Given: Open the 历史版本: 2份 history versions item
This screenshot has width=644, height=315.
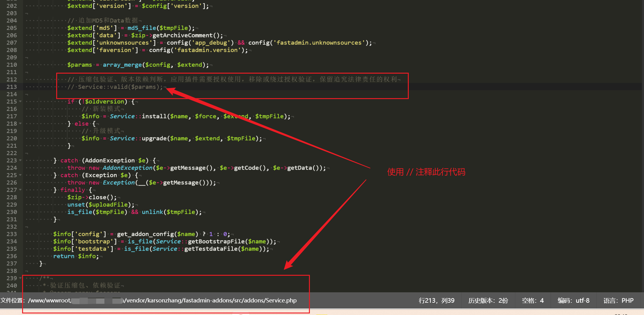Looking at the screenshot, I should (488, 301).
